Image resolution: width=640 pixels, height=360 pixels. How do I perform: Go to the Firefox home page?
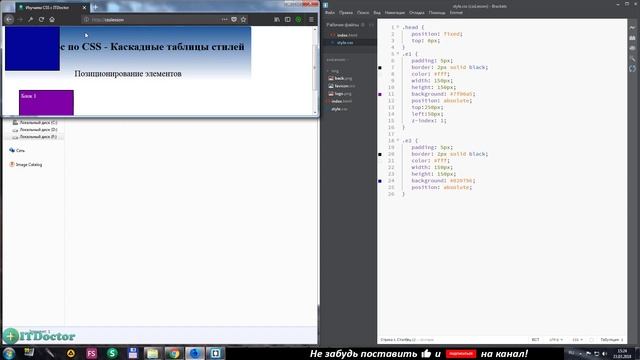[x=52, y=19]
